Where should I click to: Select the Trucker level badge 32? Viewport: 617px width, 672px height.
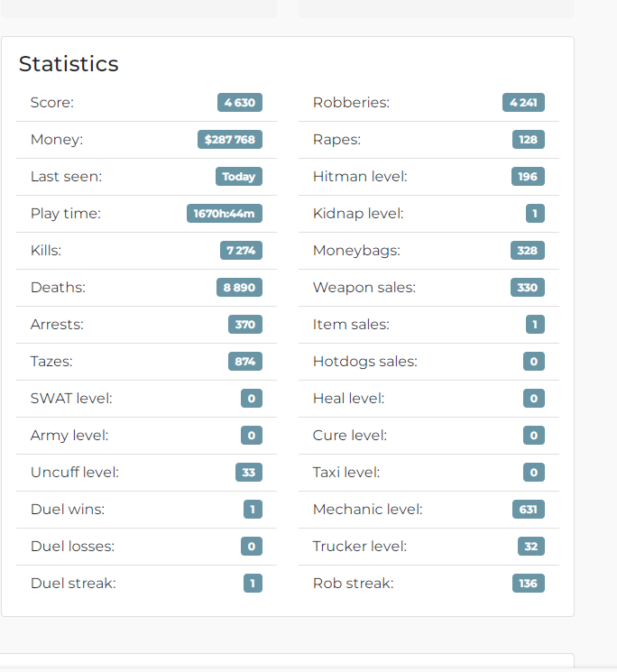pyautogui.click(x=531, y=546)
